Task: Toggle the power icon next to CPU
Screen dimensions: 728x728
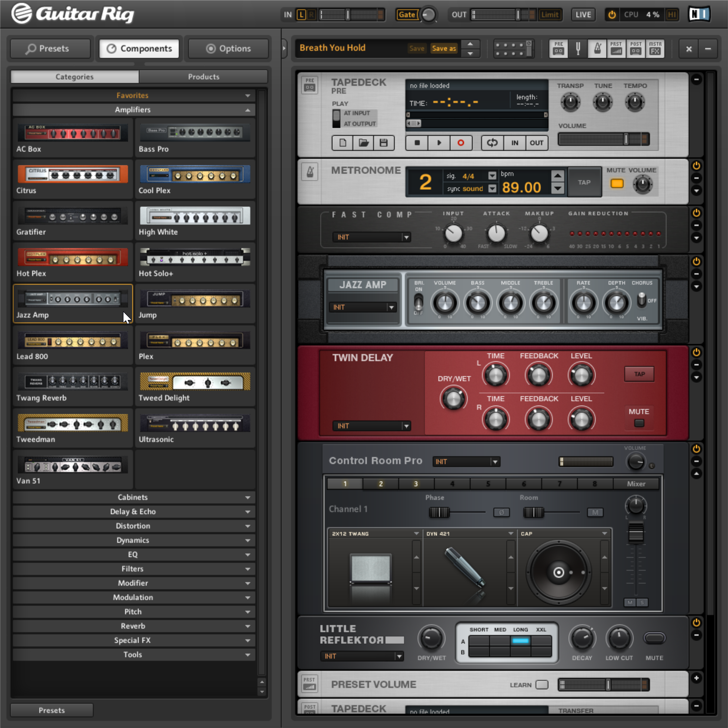Action: (612, 15)
